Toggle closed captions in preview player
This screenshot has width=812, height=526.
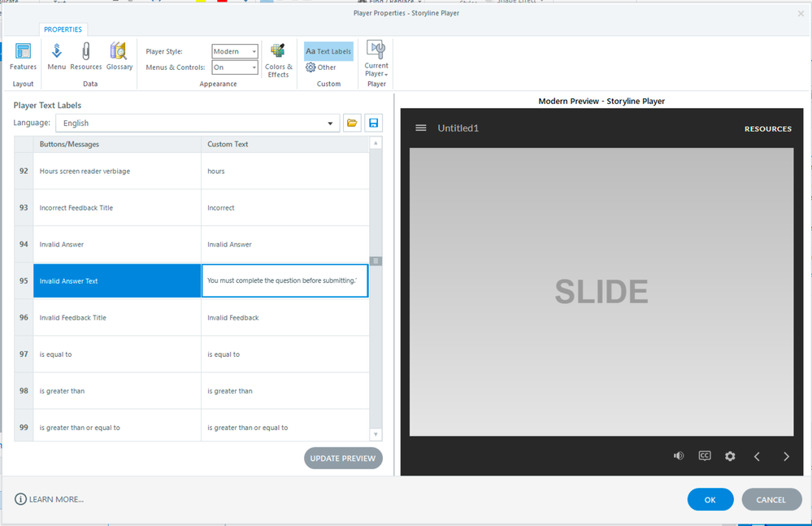coord(705,456)
